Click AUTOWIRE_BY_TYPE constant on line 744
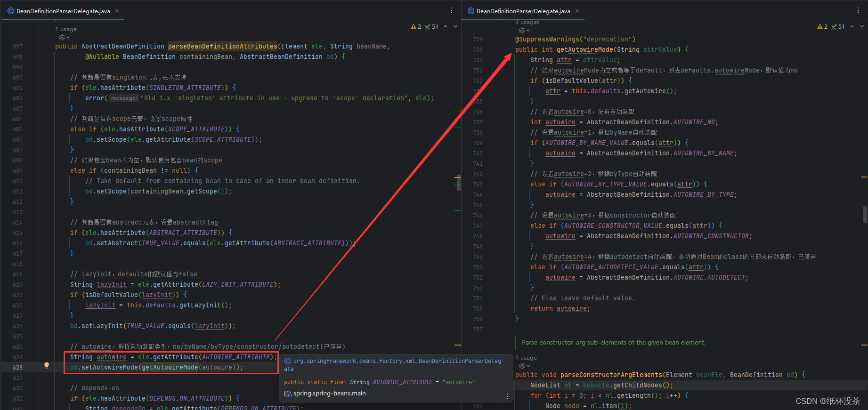Image resolution: width=868 pixels, height=410 pixels. [x=704, y=194]
